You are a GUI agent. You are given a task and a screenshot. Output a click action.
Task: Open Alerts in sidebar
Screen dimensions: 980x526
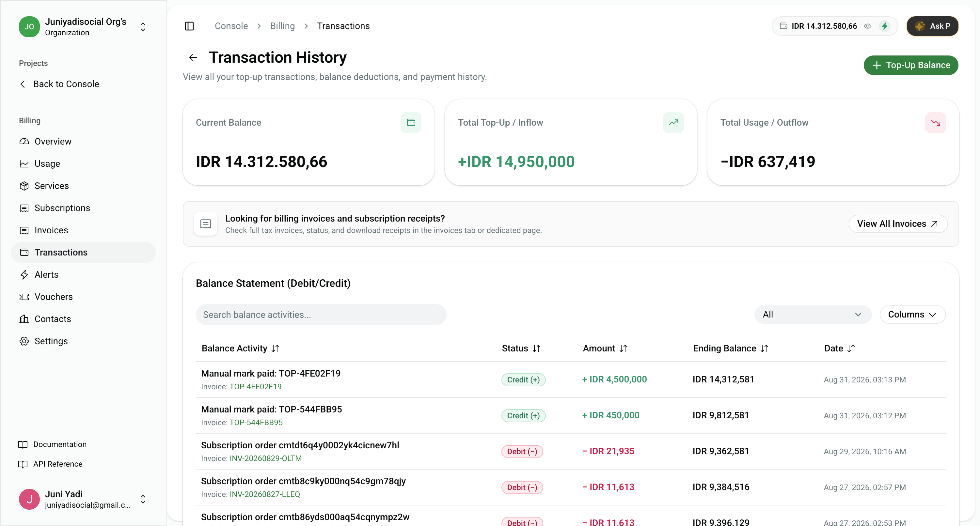[84, 275]
